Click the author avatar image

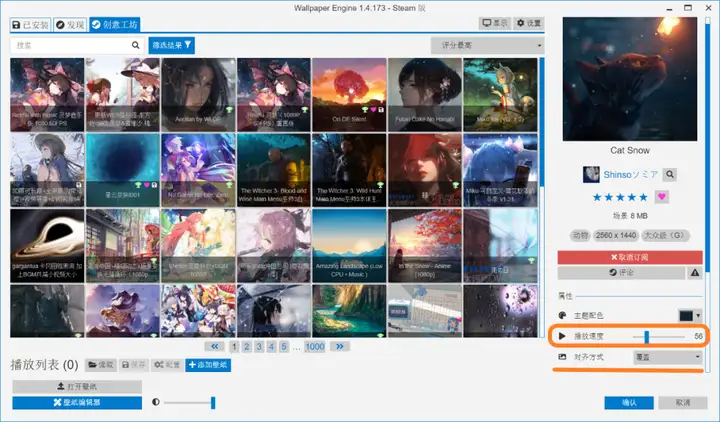[591, 174]
